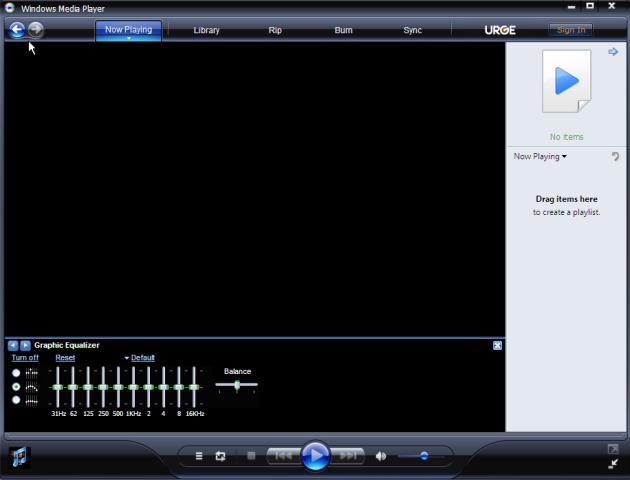Open the Burn tab
630x480 pixels.
pyautogui.click(x=344, y=30)
